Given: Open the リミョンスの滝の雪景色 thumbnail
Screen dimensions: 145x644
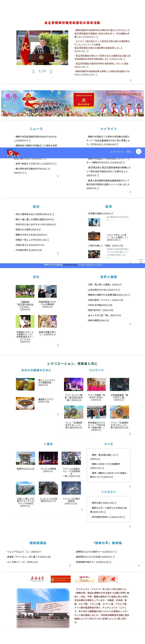Looking at the screenshot, I should [71, 488].
